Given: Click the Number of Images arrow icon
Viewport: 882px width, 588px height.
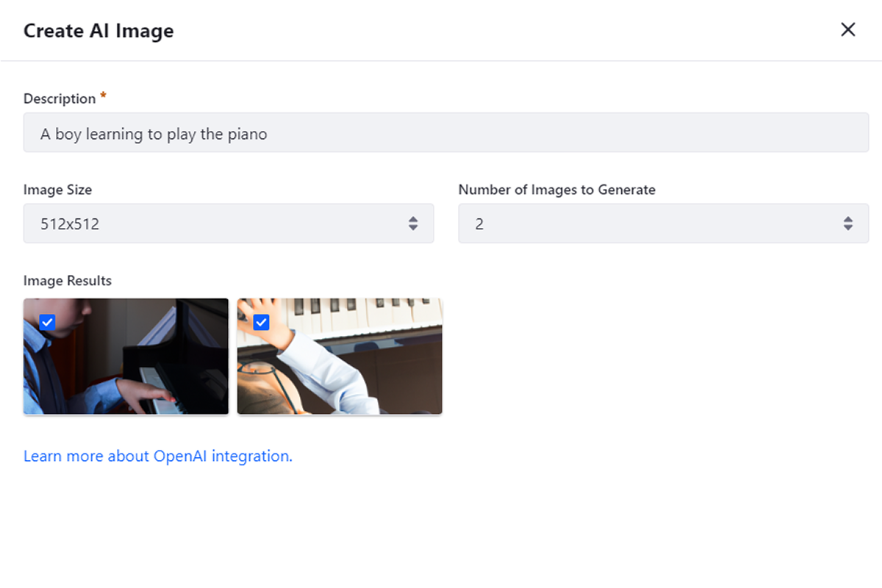Looking at the screenshot, I should (x=848, y=223).
